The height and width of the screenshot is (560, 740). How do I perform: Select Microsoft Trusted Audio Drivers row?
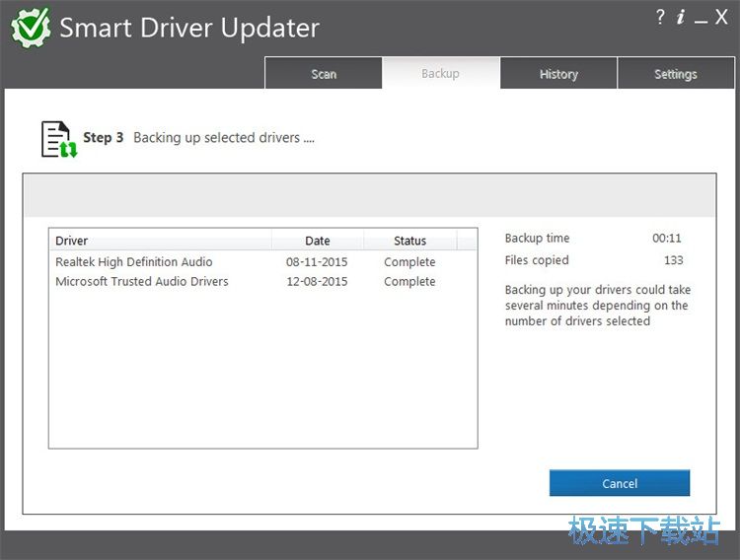coord(142,281)
